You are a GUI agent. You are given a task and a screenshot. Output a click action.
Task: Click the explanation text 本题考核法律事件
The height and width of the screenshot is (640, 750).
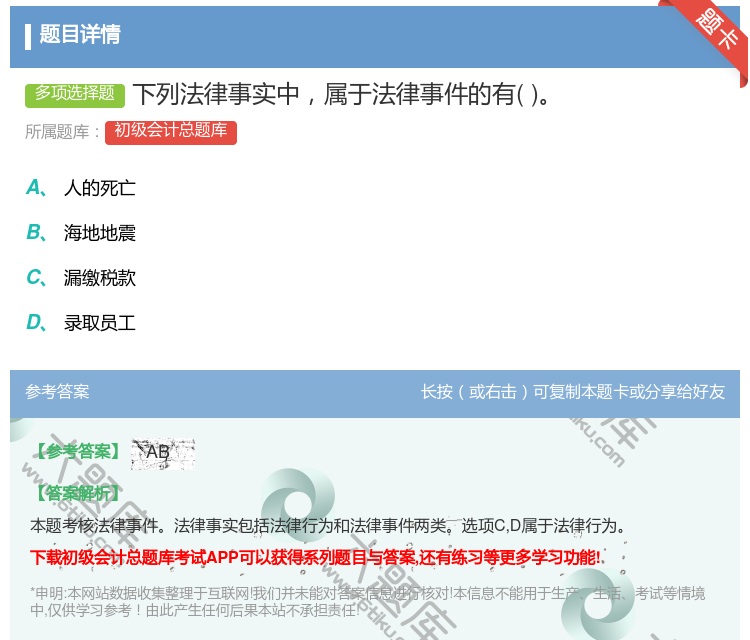(x=328, y=526)
